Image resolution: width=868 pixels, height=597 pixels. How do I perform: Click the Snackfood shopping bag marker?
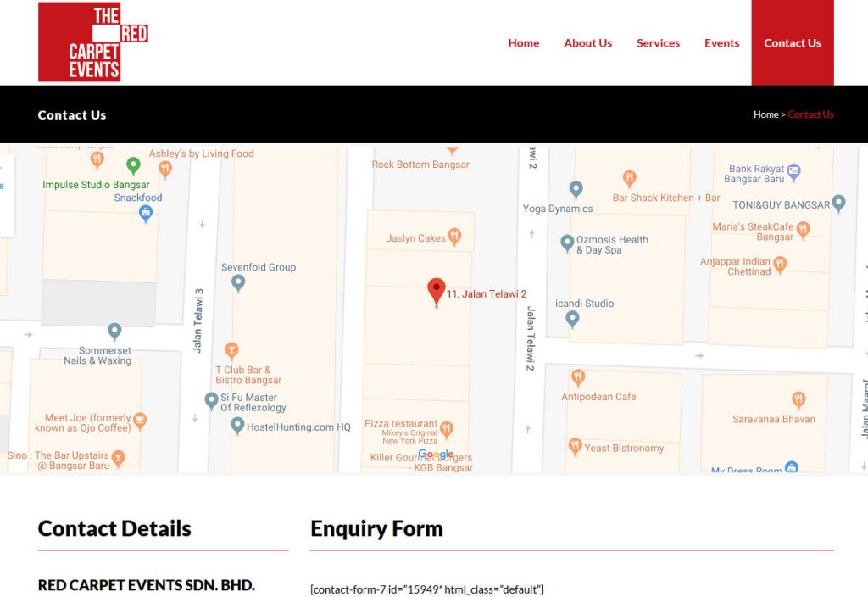(145, 212)
